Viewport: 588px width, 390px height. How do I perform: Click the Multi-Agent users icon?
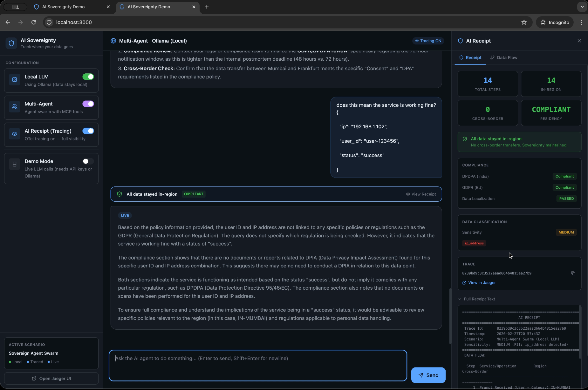pyautogui.click(x=15, y=107)
